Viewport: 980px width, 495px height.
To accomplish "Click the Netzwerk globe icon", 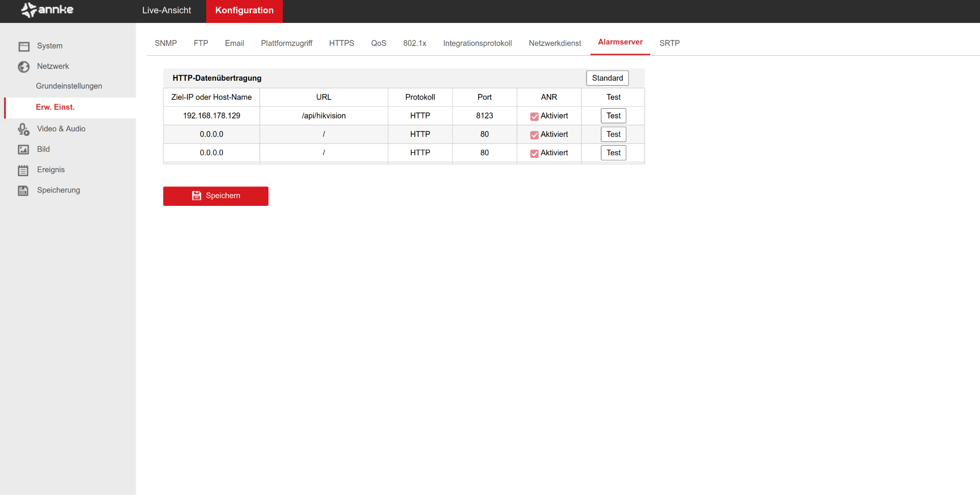I will click(x=23, y=67).
